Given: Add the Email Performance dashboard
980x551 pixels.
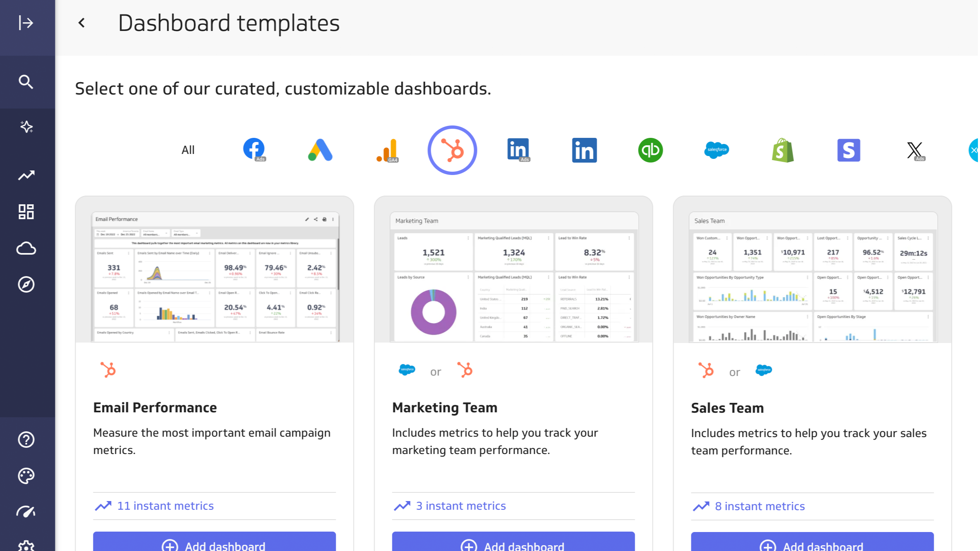Looking at the screenshot, I should (214, 543).
